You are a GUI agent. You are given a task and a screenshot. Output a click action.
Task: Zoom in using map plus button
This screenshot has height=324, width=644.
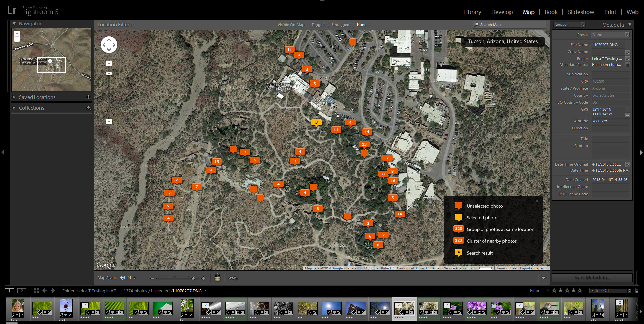[109, 64]
